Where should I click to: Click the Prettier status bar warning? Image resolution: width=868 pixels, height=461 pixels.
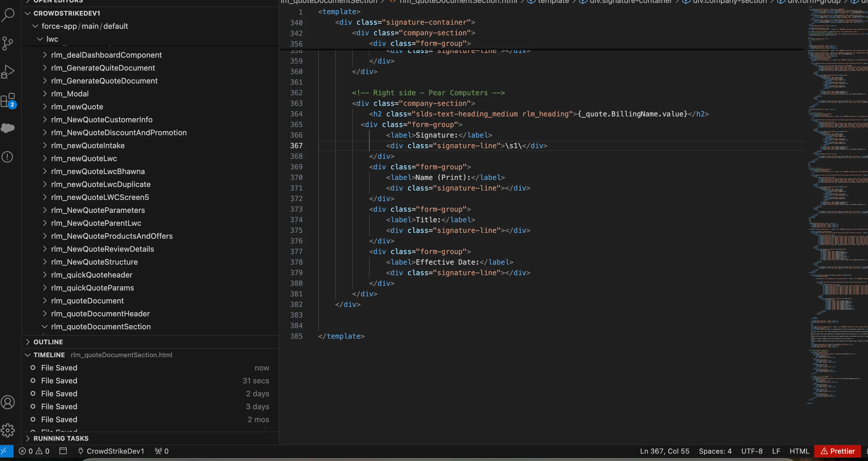point(837,451)
